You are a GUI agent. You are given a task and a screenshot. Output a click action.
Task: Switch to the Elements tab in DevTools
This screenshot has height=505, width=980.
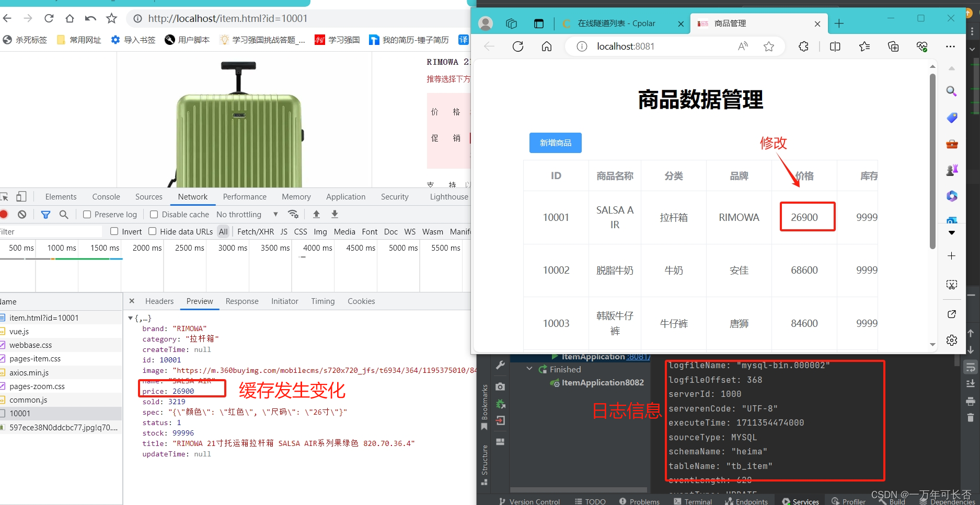[x=61, y=196]
